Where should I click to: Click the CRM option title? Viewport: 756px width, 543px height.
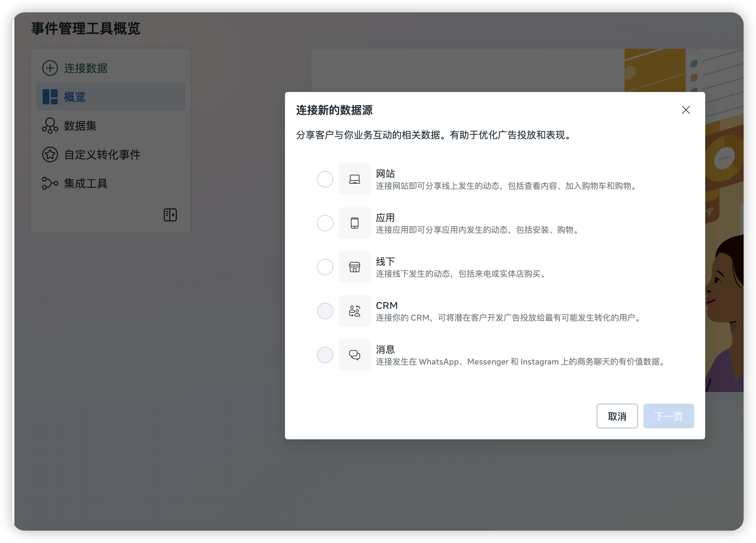click(387, 305)
